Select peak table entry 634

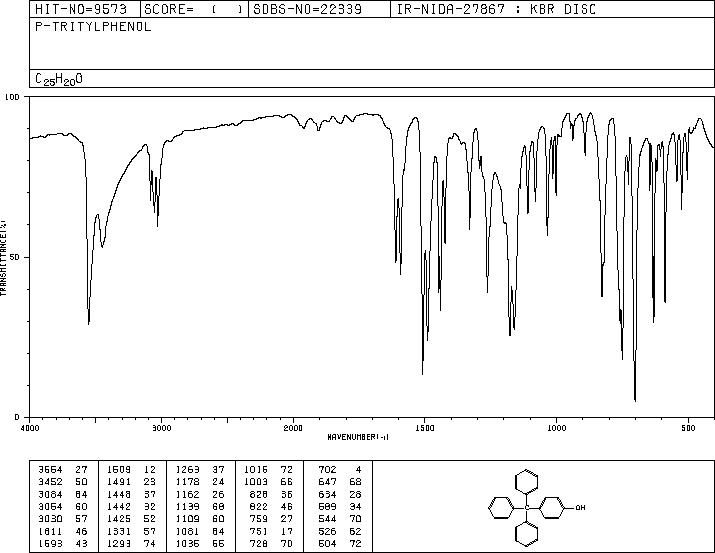point(327,494)
